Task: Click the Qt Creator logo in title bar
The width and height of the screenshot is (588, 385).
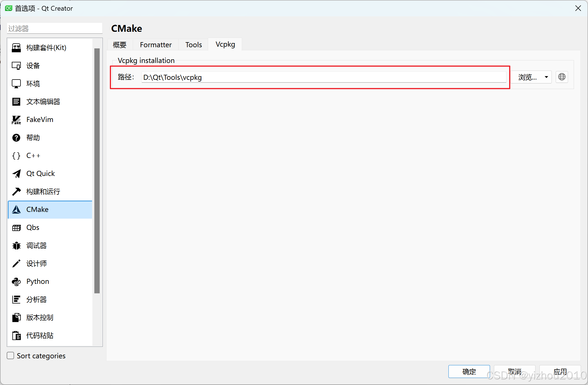Action: click(x=8, y=8)
